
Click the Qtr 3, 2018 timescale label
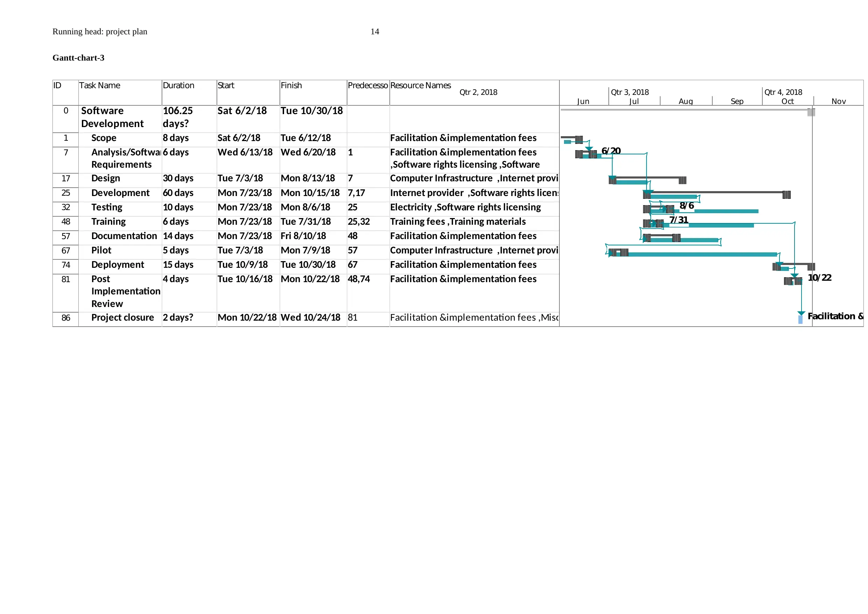(630, 92)
